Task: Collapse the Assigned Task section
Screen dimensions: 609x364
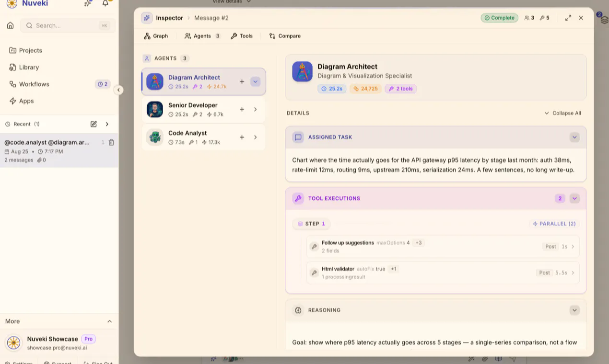Action: [x=574, y=137]
